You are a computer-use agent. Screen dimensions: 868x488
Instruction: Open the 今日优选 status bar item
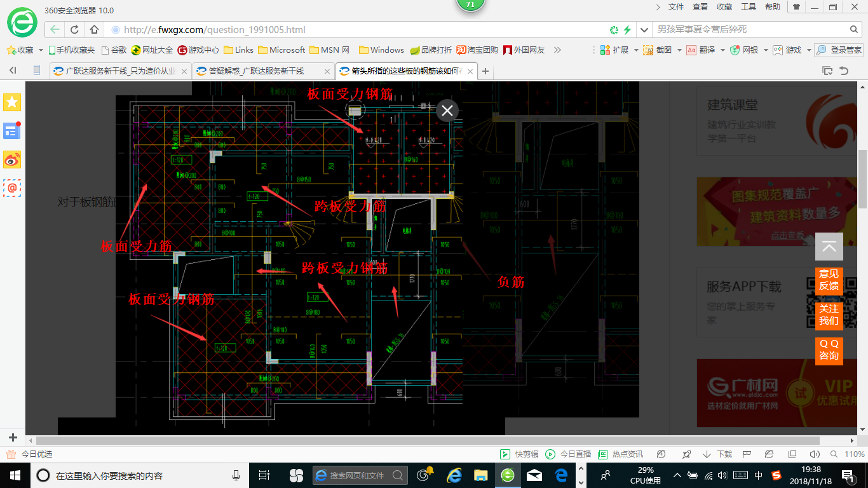(29, 454)
